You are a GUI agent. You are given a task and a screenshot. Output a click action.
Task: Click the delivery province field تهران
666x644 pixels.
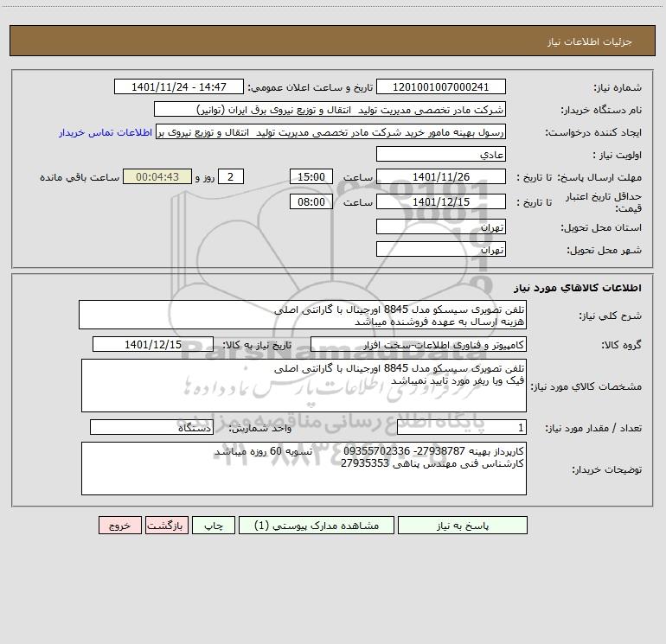[441, 226]
